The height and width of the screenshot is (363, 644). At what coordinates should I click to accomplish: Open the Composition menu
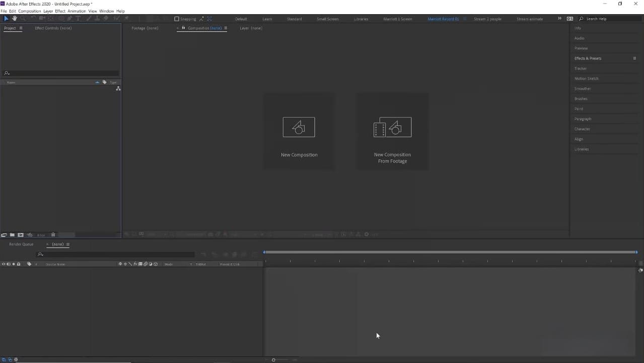point(30,11)
